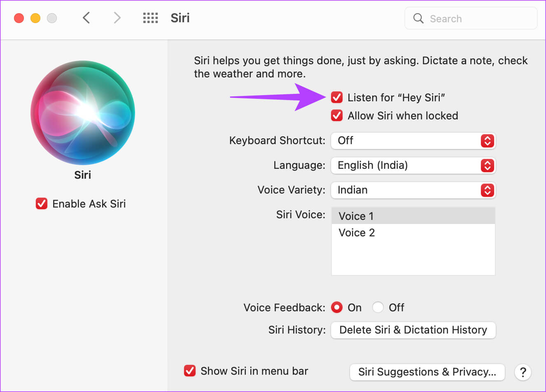The height and width of the screenshot is (392, 546).
Task: Select Voice Feedback On radio button
Action: 337,307
